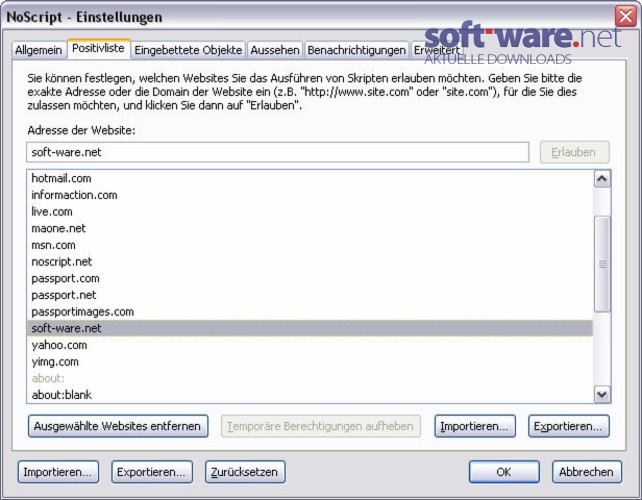Pick maone.net from the whitelist
The height and width of the screenshot is (500, 642).
point(310,229)
